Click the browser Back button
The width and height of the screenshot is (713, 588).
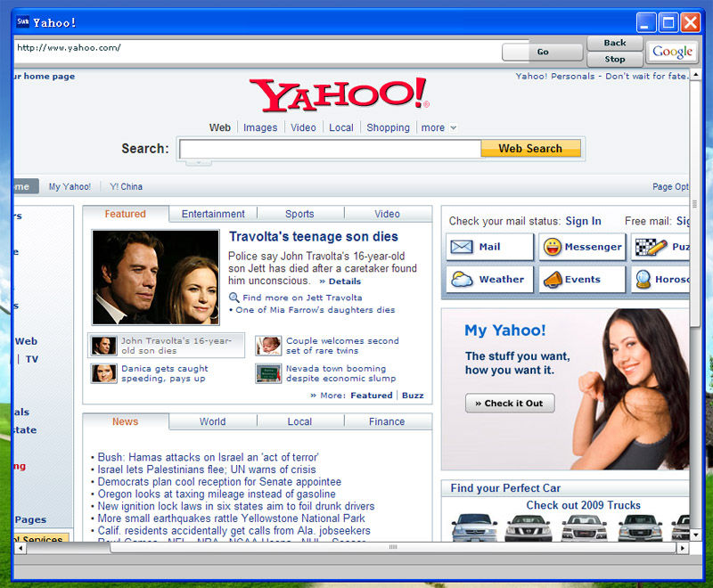coord(615,43)
